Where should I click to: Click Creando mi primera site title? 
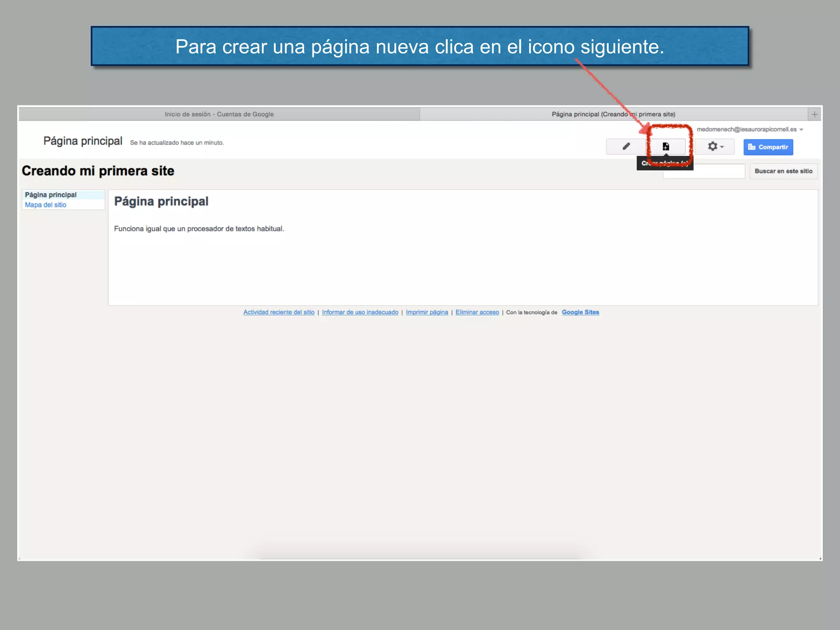pyautogui.click(x=98, y=171)
